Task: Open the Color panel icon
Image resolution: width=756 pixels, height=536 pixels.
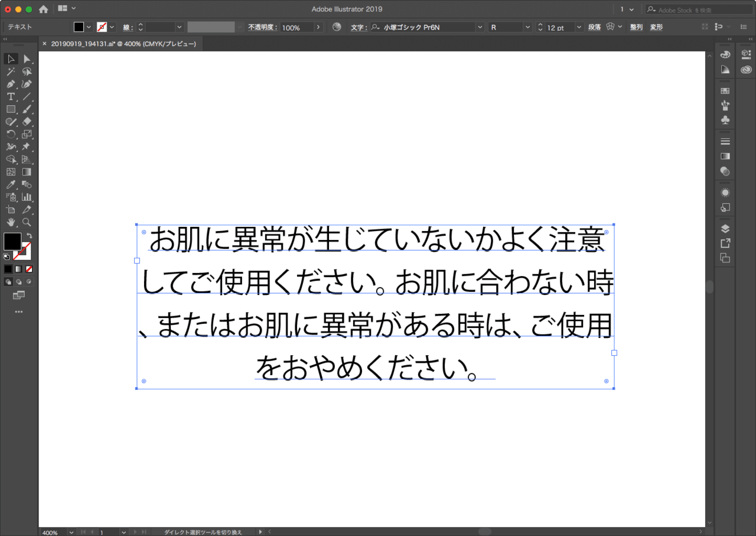Action: click(x=725, y=54)
